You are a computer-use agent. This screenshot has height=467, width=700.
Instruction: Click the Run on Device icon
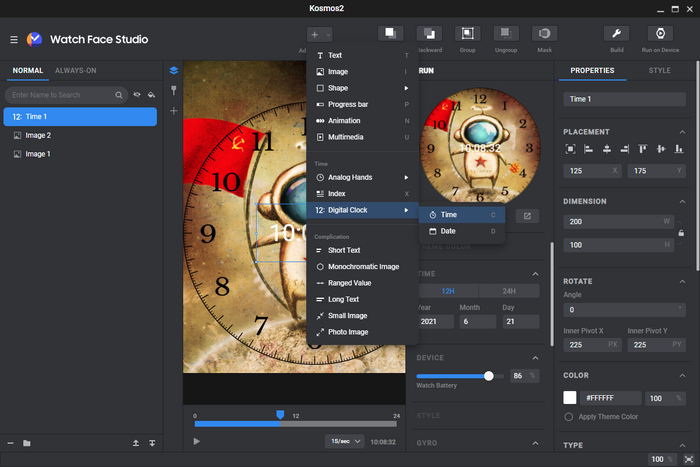tap(661, 34)
